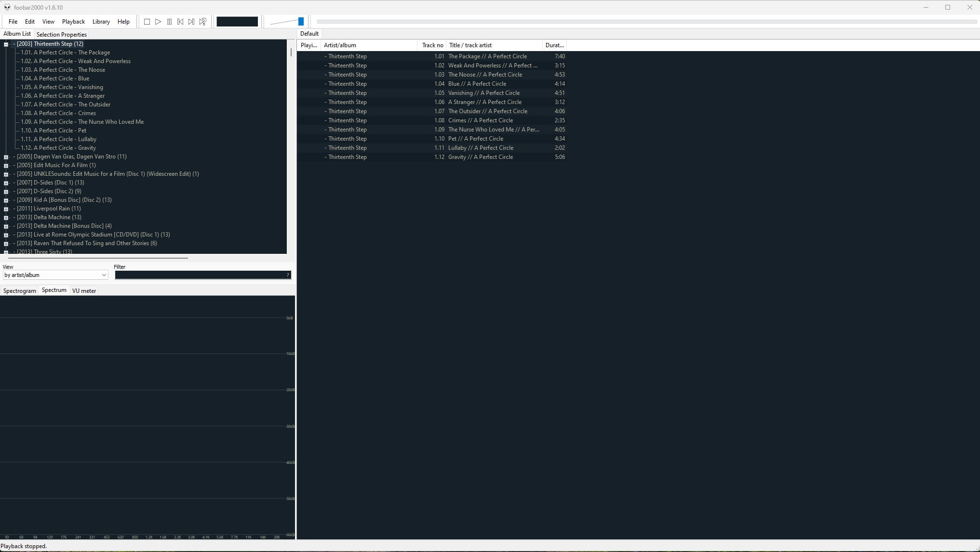The width and height of the screenshot is (980, 552).
Task: Open the View menu
Action: tap(48, 22)
